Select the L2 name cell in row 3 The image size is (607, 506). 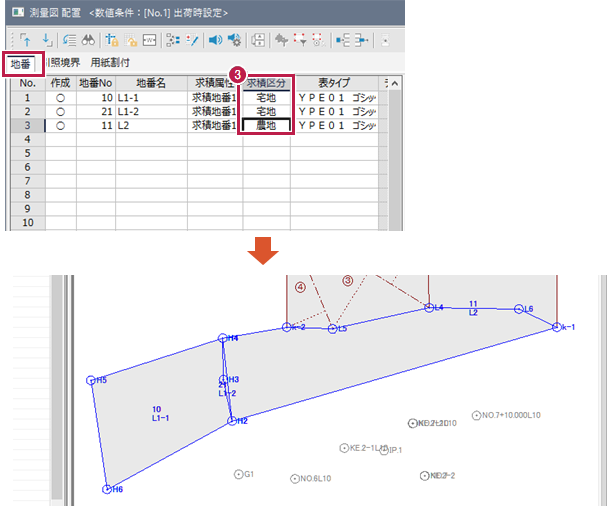(150, 126)
